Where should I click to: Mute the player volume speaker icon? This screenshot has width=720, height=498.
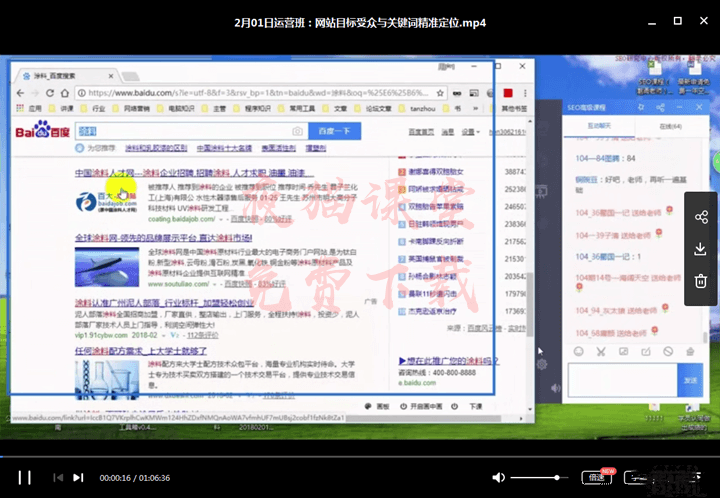coord(498,478)
